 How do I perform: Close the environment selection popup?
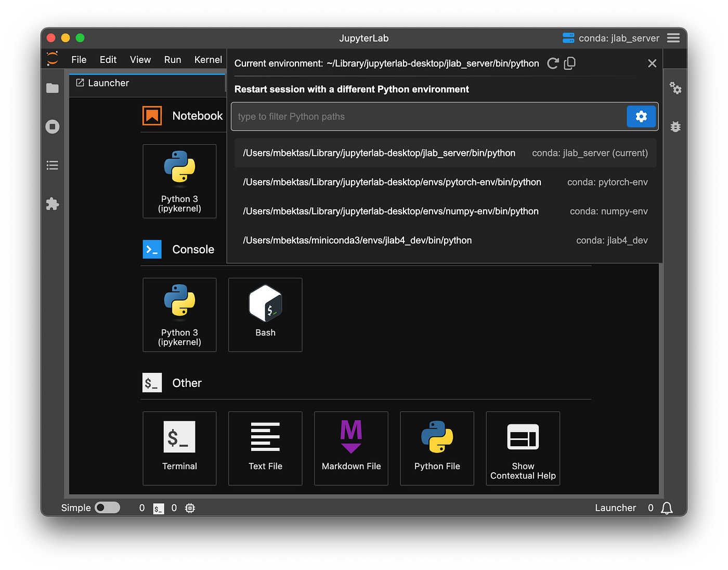(652, 63)
